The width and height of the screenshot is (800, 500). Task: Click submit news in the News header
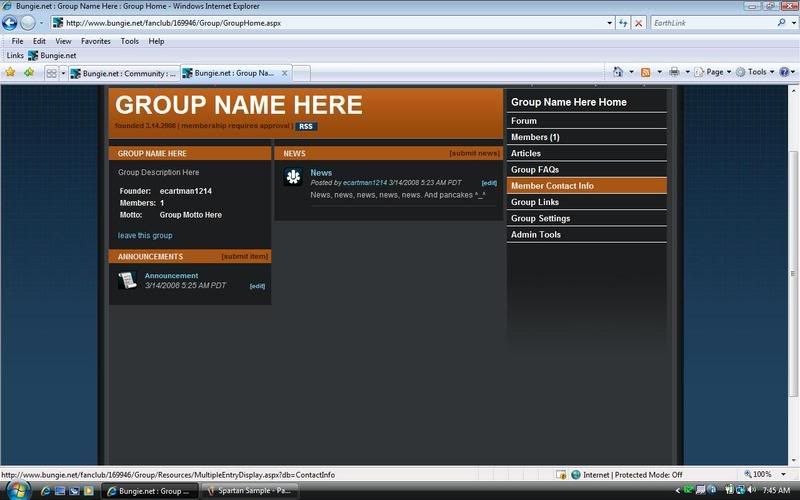coord(474,153)
